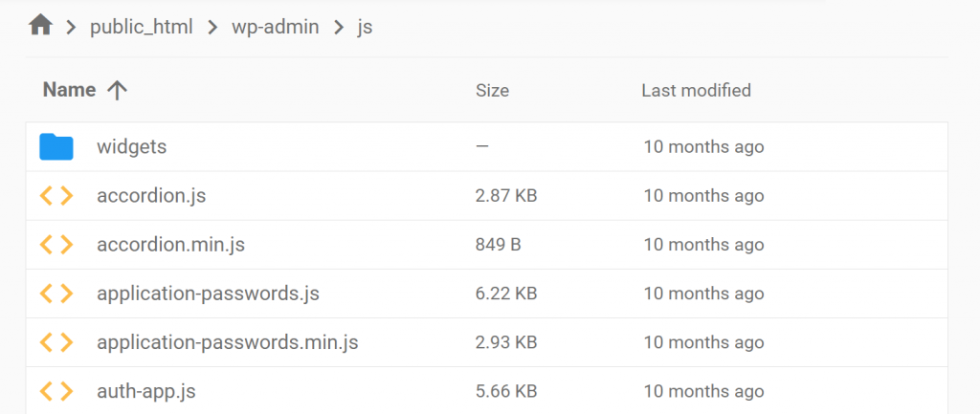Sort files by Size column header
980x414 pixels.
tap(492, 91)
